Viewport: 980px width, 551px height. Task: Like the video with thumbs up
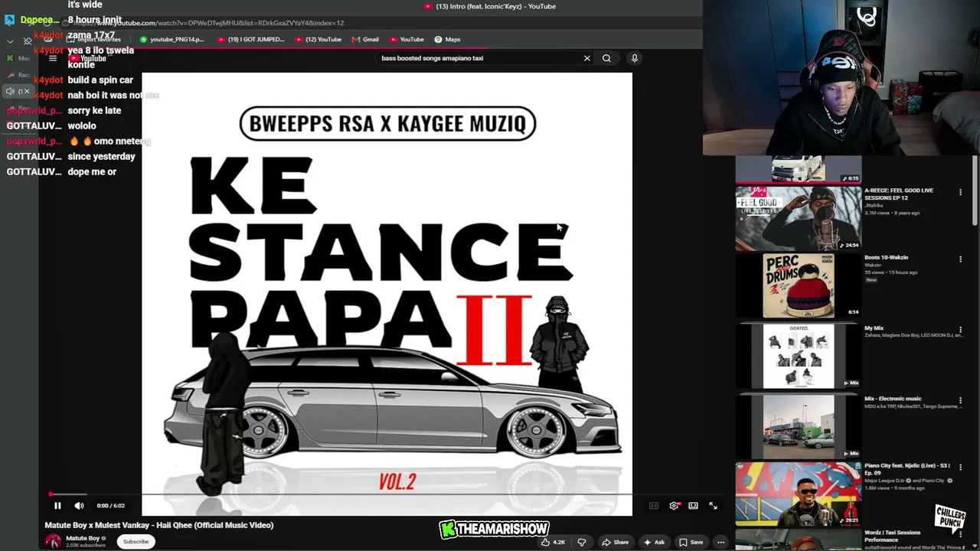click(x=552, y=542)
